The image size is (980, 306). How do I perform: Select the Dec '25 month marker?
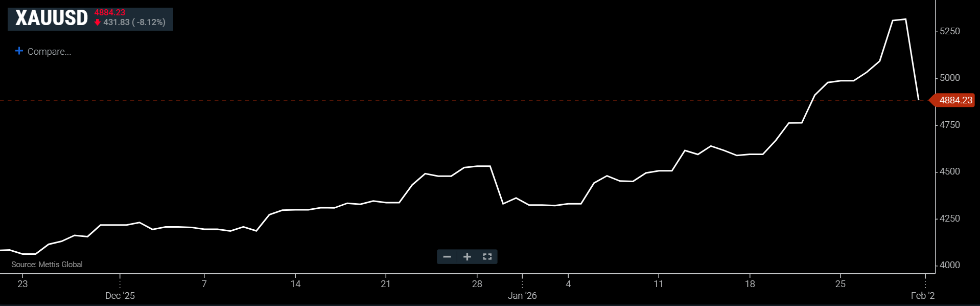click(x=120, y=296)
